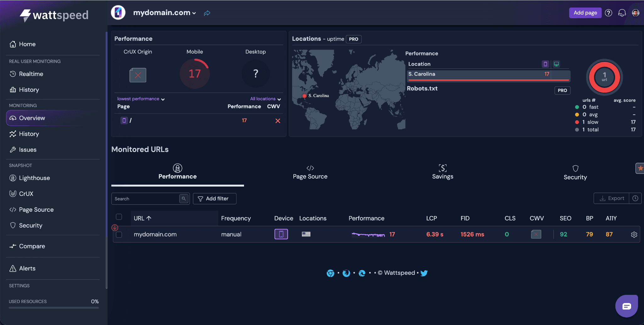Open the lowest performance sort dropdown
The image size is (644, 325).
[141, 99]
